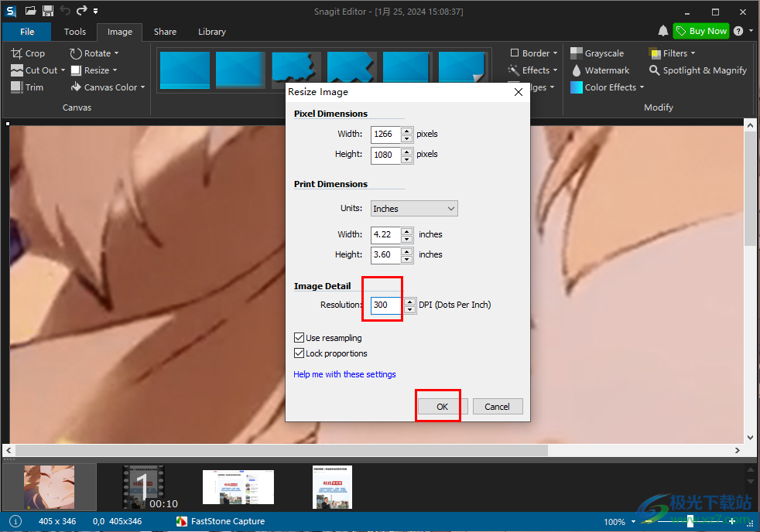
Task: Toggle the Lock proportions checkbox
Action: [x=299, y=353]
